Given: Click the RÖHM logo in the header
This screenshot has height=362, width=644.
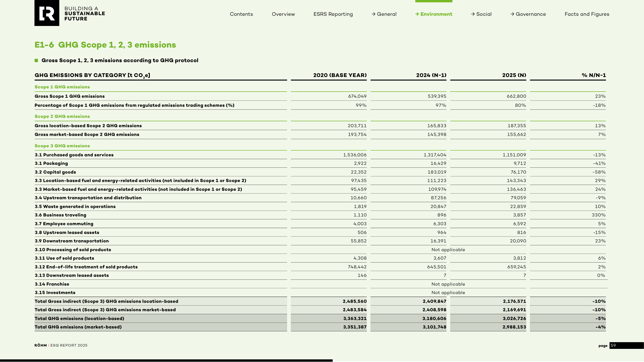Looking at the screenshot, I should tap(47, 13).
